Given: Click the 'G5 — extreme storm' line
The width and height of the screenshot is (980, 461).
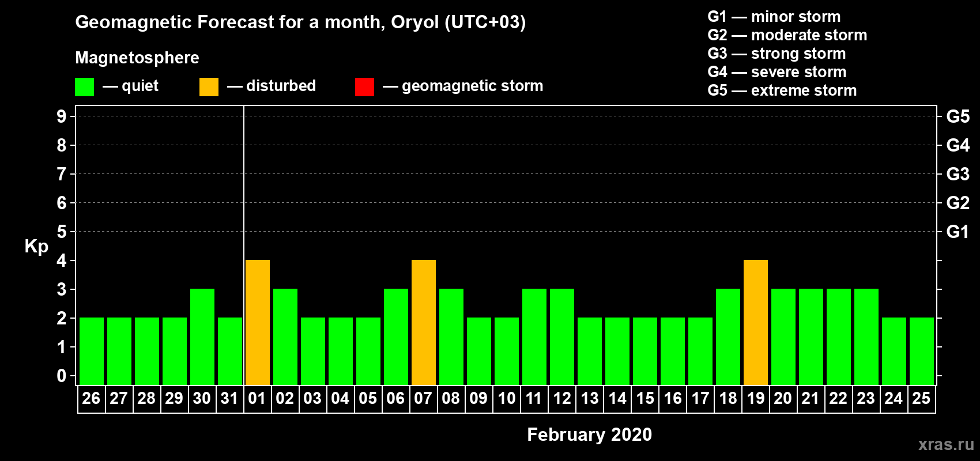Looking at the screenshot, I should coord(782,90).
